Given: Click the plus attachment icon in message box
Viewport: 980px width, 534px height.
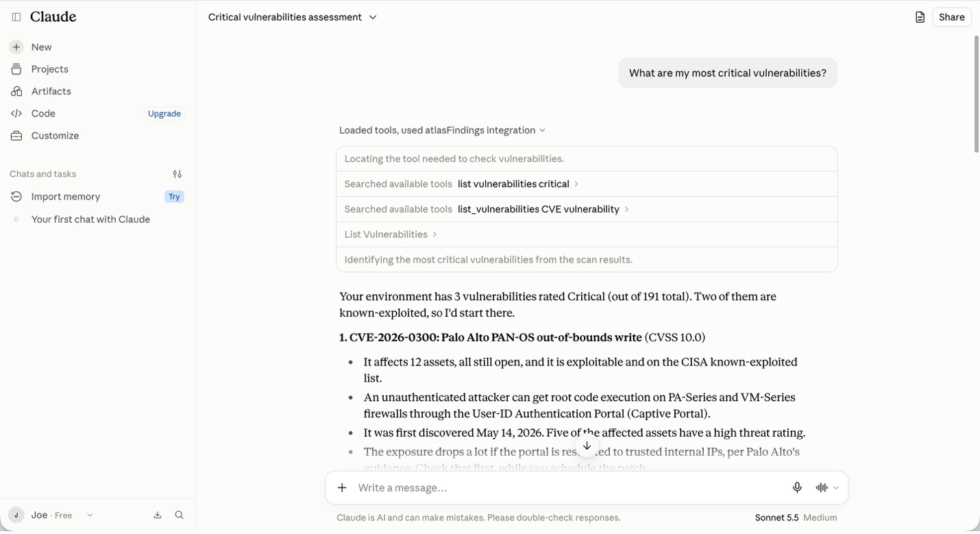Looking at the screenshot, I should point(342,487).
